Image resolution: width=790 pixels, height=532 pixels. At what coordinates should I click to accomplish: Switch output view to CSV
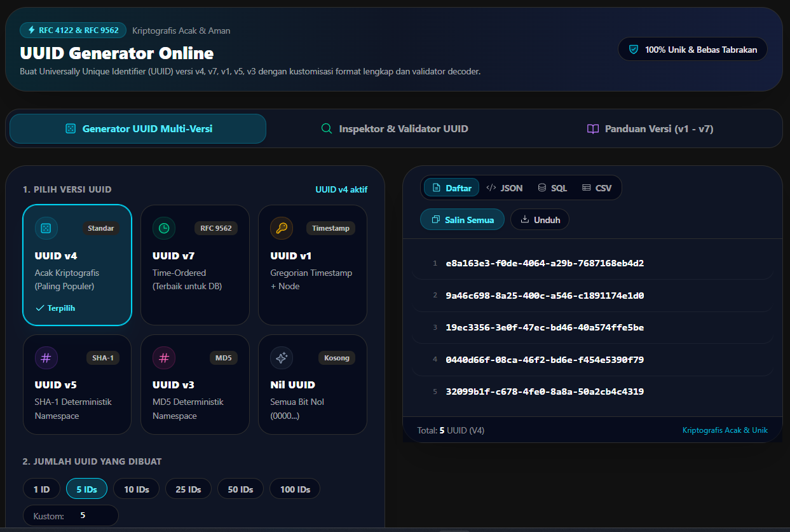coord(597,188)
